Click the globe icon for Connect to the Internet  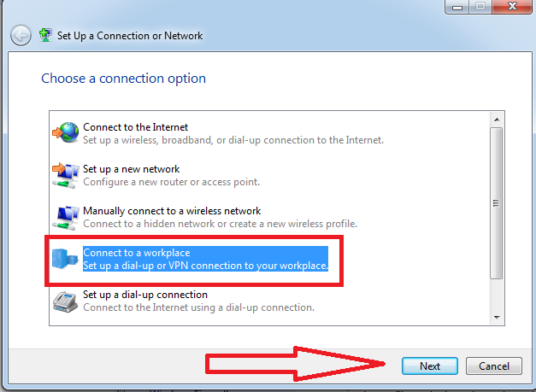click(66, 133)
